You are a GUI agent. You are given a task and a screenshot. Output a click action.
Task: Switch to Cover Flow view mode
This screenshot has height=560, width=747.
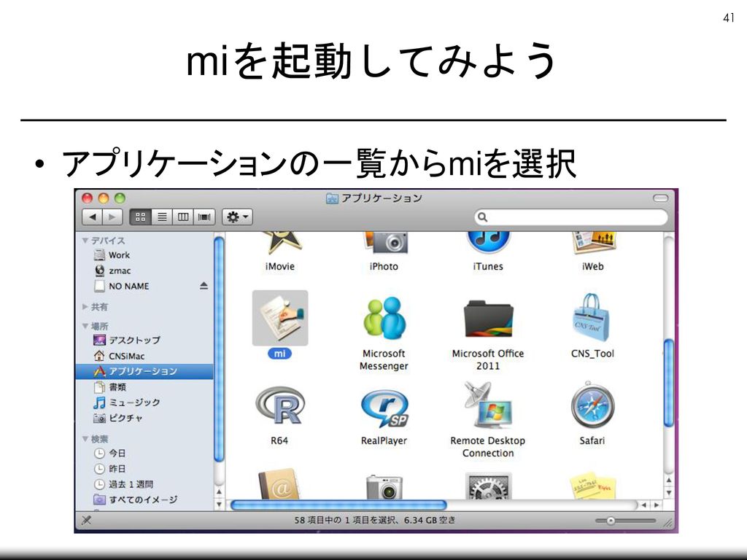(204, 217)
